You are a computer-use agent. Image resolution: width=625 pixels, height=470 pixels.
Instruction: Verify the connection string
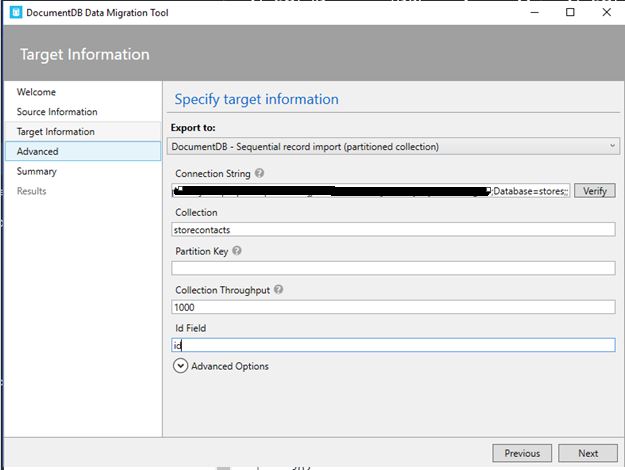coord(594,191)
